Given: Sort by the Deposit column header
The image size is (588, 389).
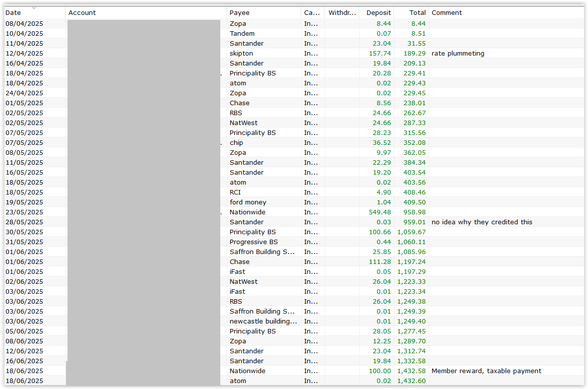Looking at the screenshot, I should click(378, 13).
